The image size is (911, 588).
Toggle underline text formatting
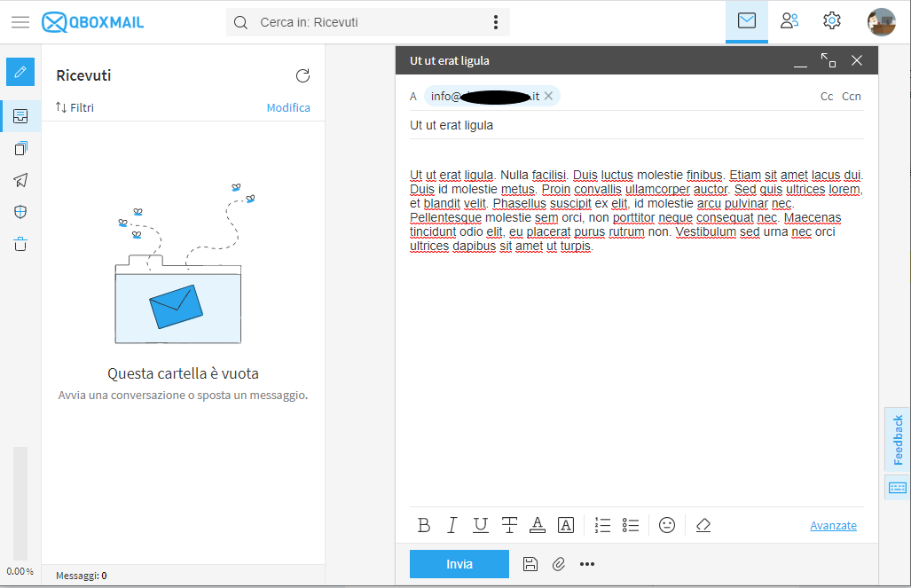pyautogui.click(x=480, y=525)
